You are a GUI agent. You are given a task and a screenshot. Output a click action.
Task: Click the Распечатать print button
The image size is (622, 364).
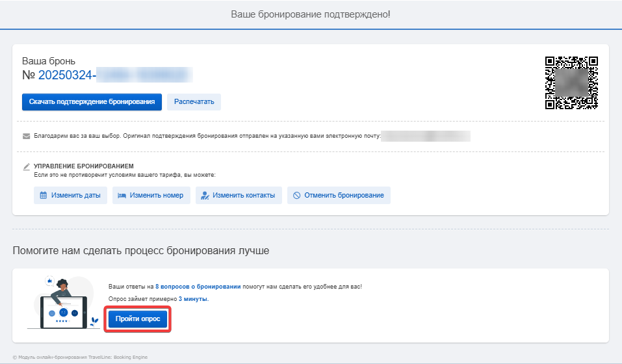[194, 102]
